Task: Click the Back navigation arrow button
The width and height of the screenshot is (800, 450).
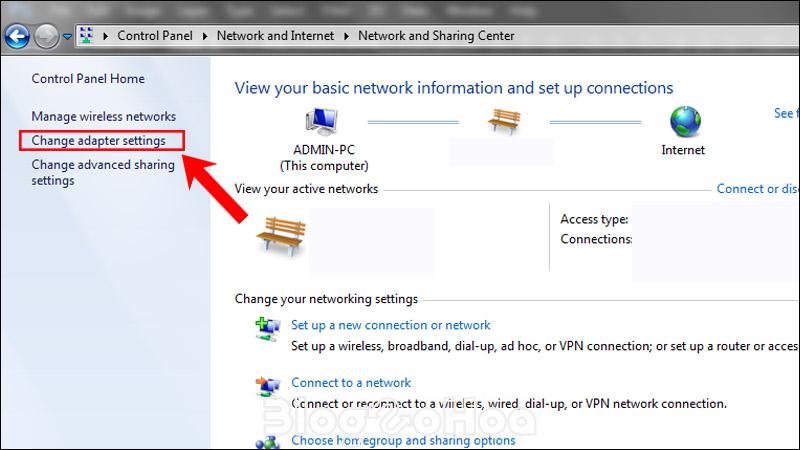Action: [x=17, y=36]
